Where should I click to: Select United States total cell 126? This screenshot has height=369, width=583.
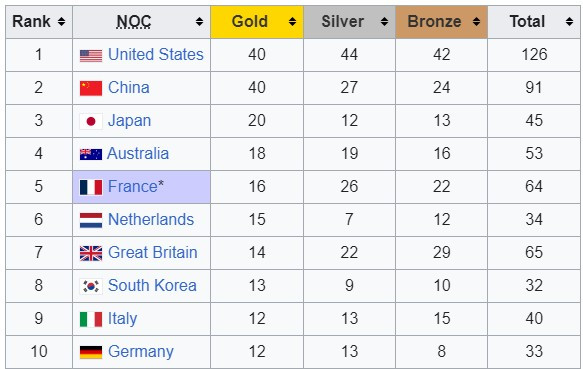534,55
